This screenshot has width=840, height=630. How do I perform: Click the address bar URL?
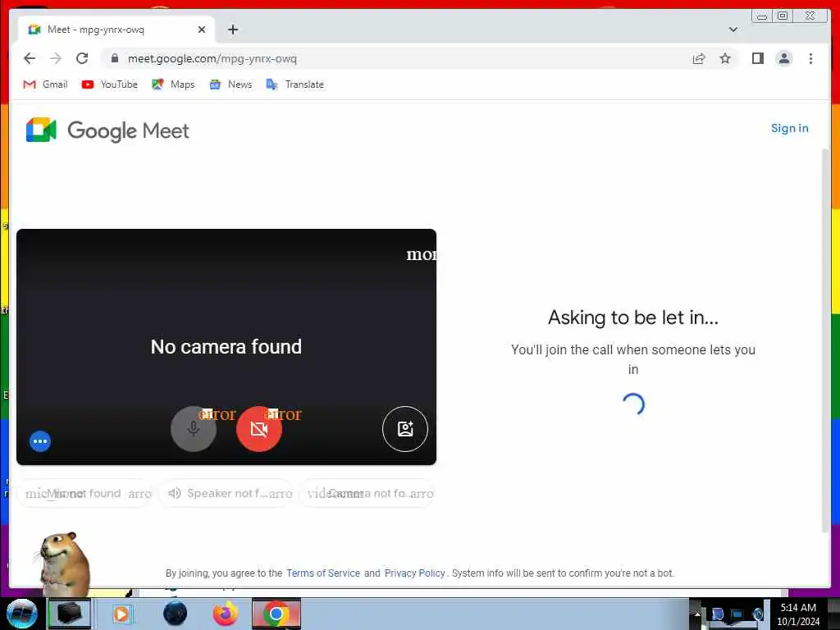(212, 58)
